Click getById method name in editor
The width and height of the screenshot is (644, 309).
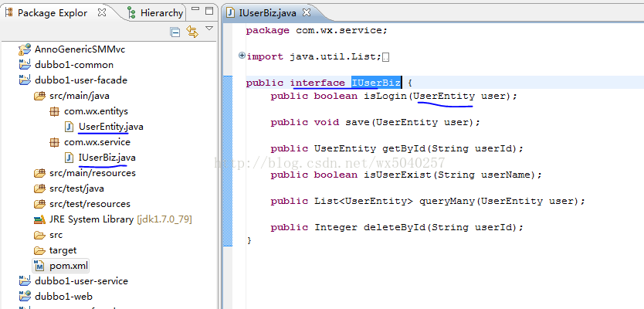(x=404, y=148)
